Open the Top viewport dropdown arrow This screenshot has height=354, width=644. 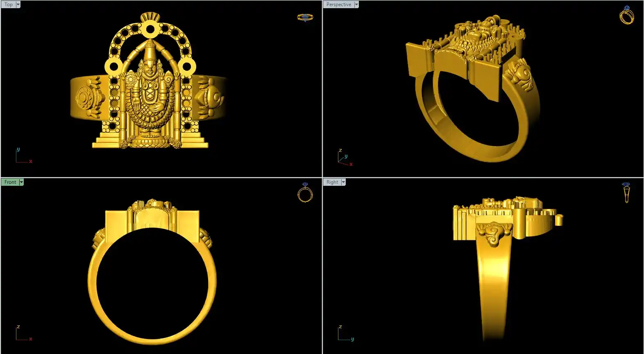click(18, 5)
